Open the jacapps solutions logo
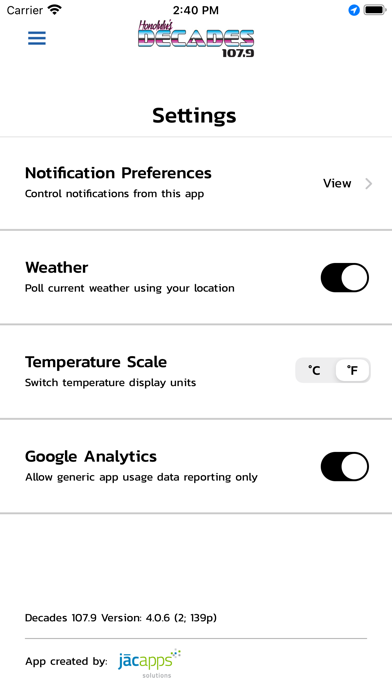The image size is (392, 696). click(150, 663)
